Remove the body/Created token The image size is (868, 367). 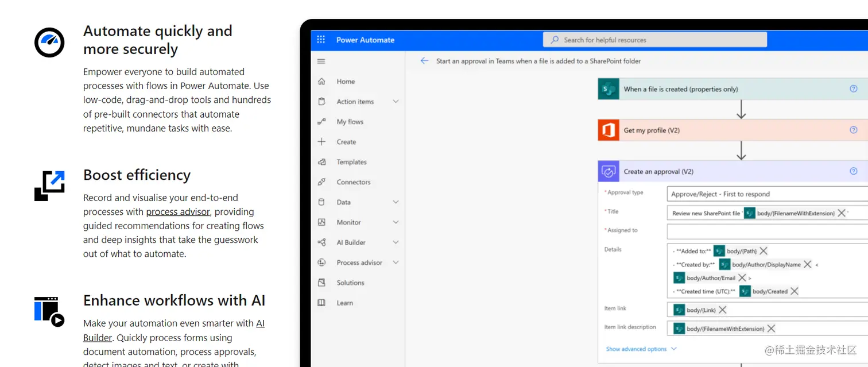tap(795, 291)
